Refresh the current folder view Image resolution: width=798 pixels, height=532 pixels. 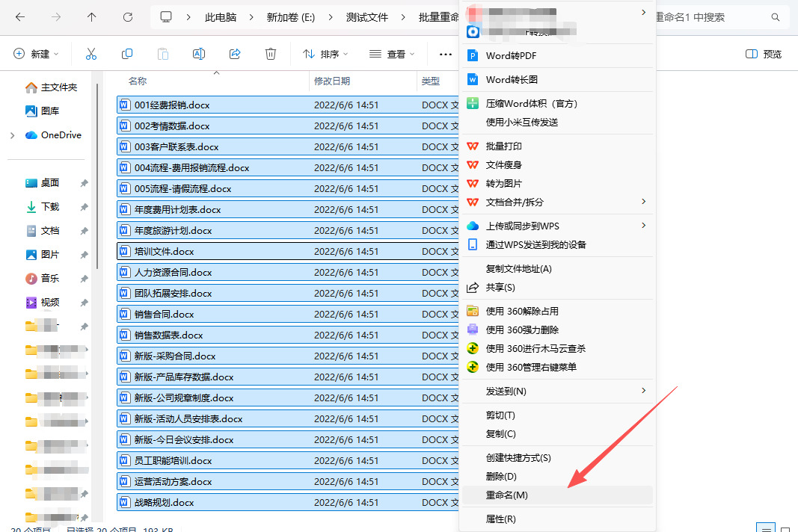[128, 17]
